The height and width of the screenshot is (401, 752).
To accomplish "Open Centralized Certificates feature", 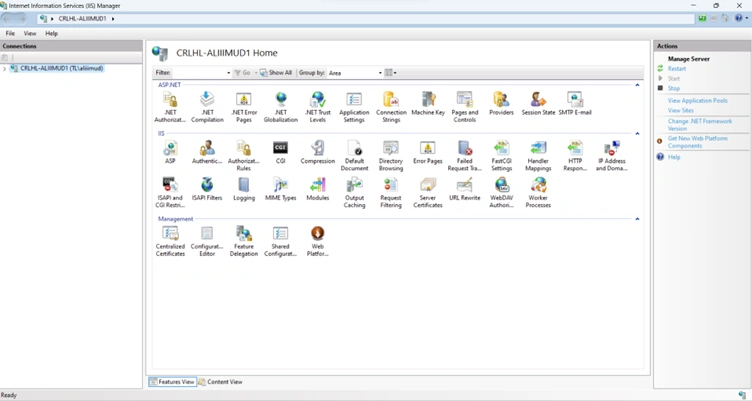I will click(x=170, y=241).
